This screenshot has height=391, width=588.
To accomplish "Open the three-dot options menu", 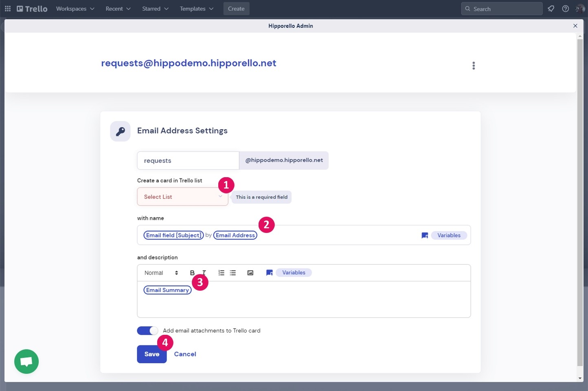I will pos(474,66).
